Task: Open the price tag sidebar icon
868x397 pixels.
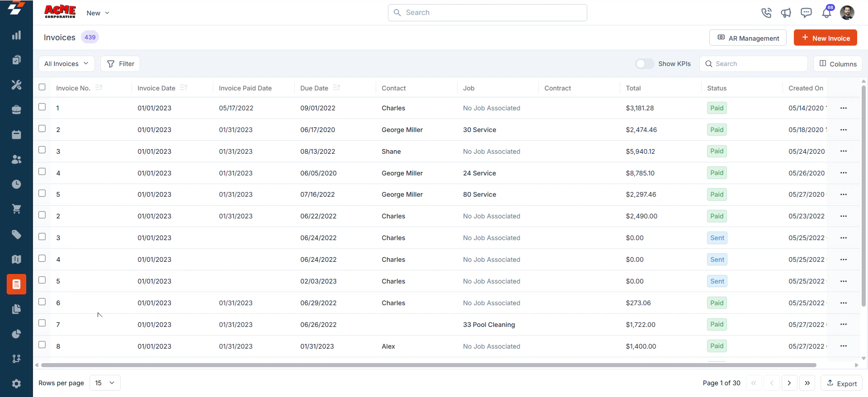Action: tap(16, 234)
